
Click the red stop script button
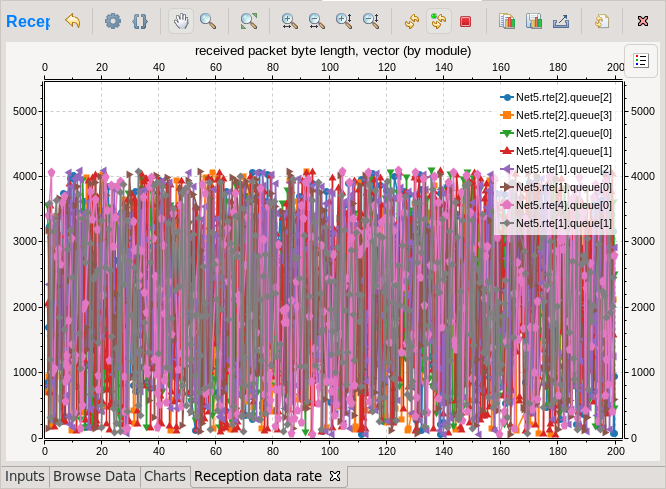(466, 21)
